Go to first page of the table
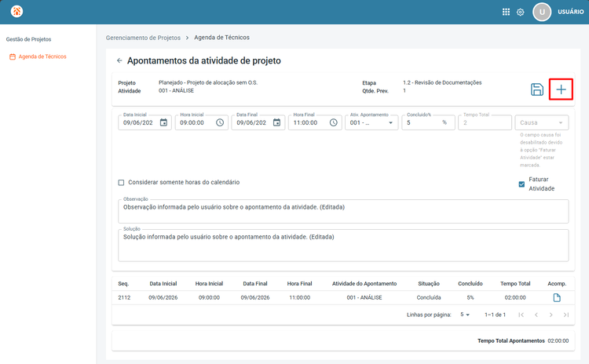 point(521,315)
